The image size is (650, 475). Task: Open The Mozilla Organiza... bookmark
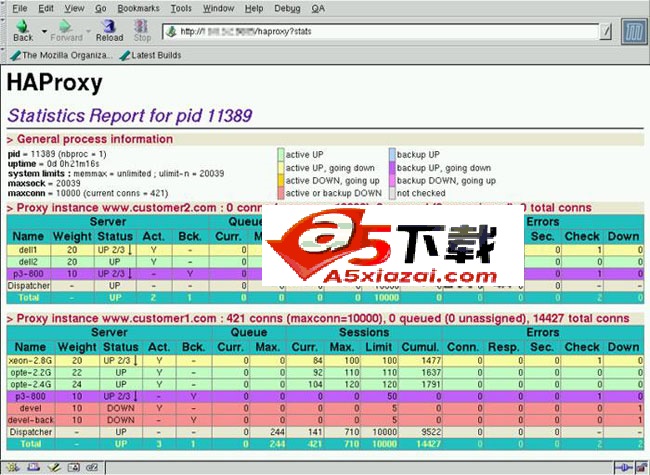point(61,55)
